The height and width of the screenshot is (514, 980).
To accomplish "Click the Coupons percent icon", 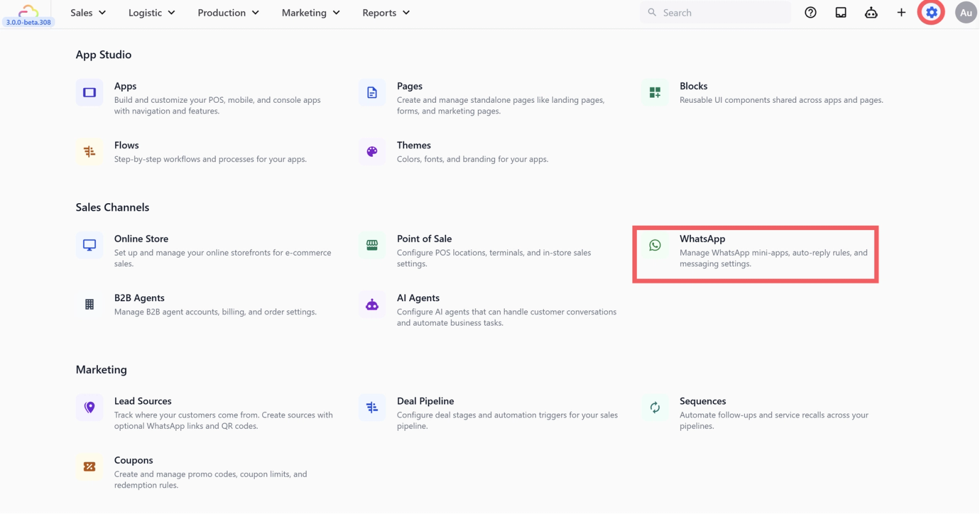I will pos(89,467).
